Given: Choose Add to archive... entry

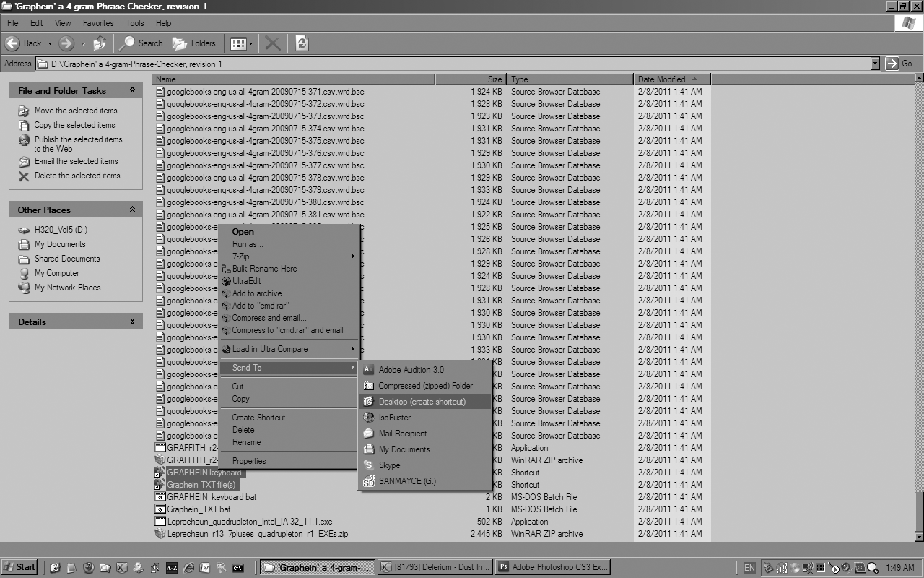Looking at the screenshot, I should coord(289,293).
